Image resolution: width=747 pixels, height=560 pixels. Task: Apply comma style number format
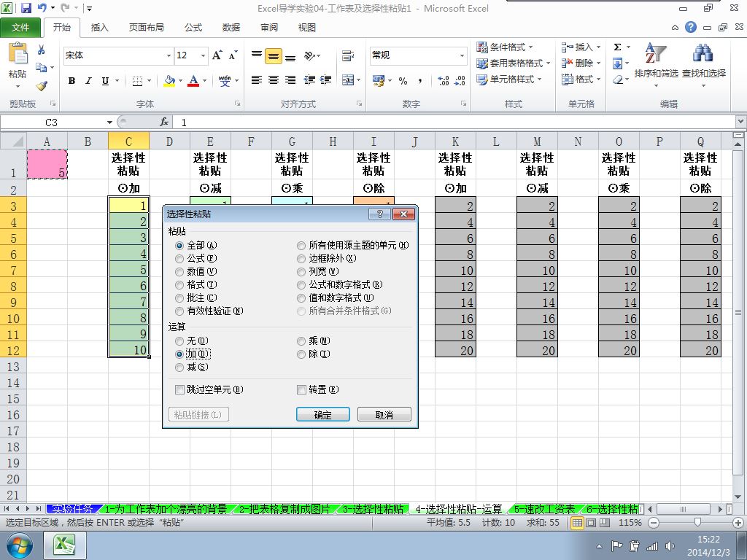(419, 81)
